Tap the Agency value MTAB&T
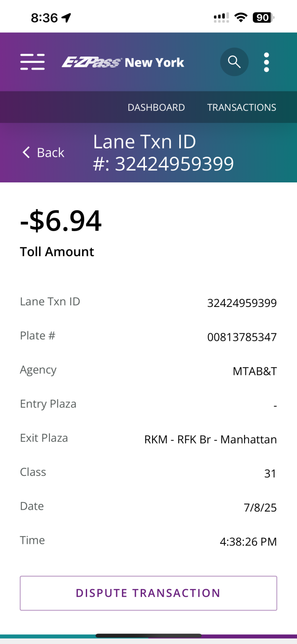 (255, 371)
